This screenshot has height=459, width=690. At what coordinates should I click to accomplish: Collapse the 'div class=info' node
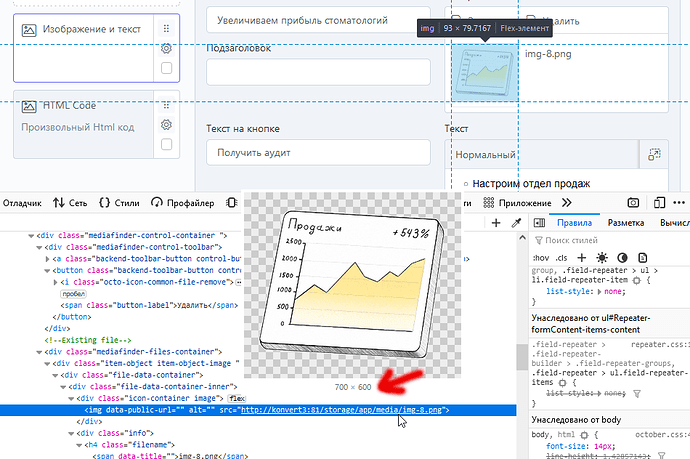pos(71,433)
